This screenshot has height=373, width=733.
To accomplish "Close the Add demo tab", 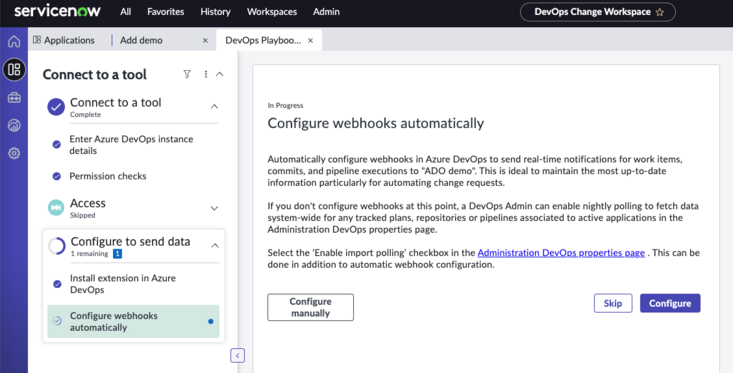I will pos(205,41).
